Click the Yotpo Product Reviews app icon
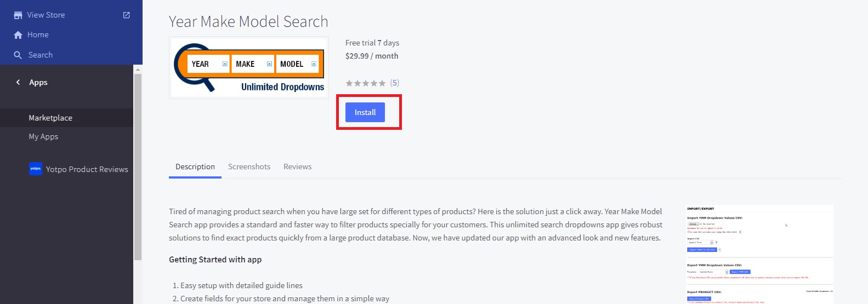Viewport: 868px width, 304px height. point(36,169)
